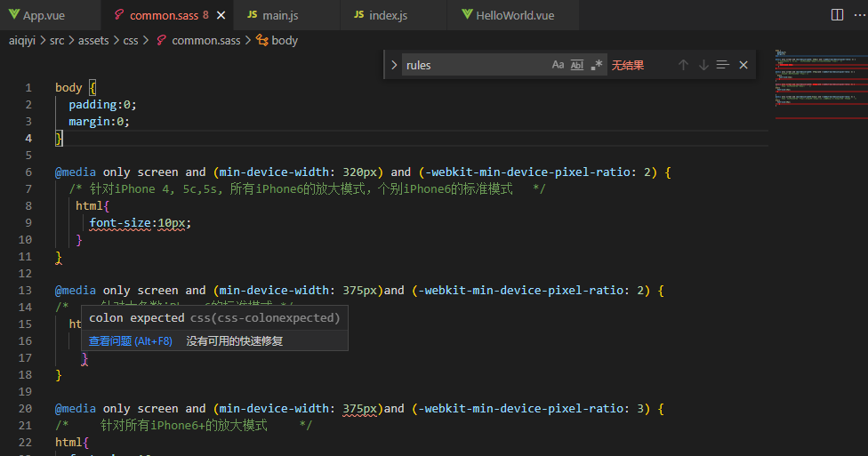The image size is (868, 456).
Task: Select the src breadcrumb folder
Action: point(56,40)
